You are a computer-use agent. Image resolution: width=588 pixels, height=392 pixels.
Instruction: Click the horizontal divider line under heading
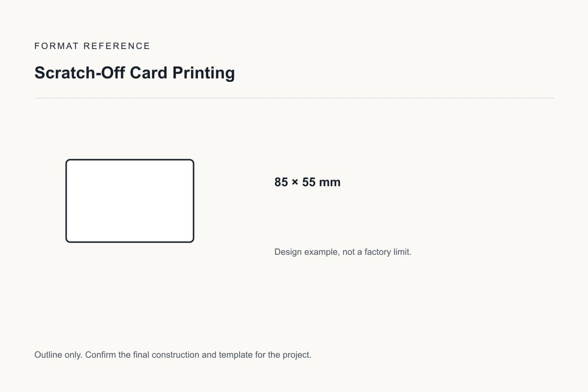pos(294,98)
